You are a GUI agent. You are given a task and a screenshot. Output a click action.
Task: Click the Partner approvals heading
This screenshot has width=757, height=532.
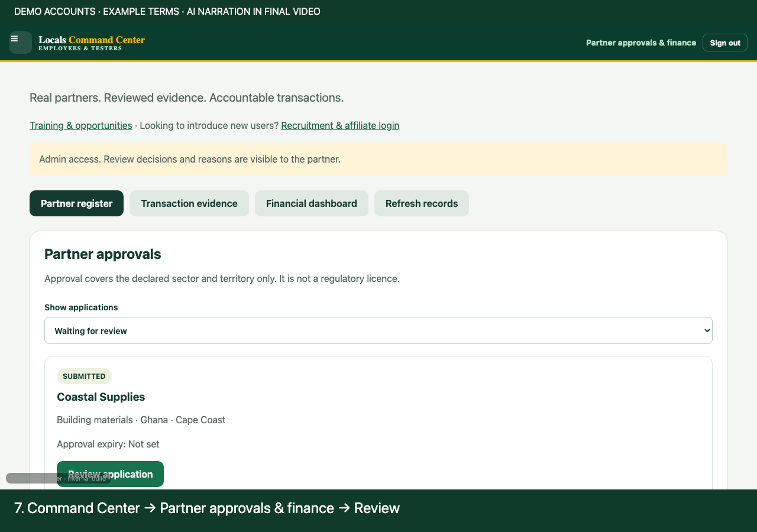pyautogui.click(x=103, y=254)
